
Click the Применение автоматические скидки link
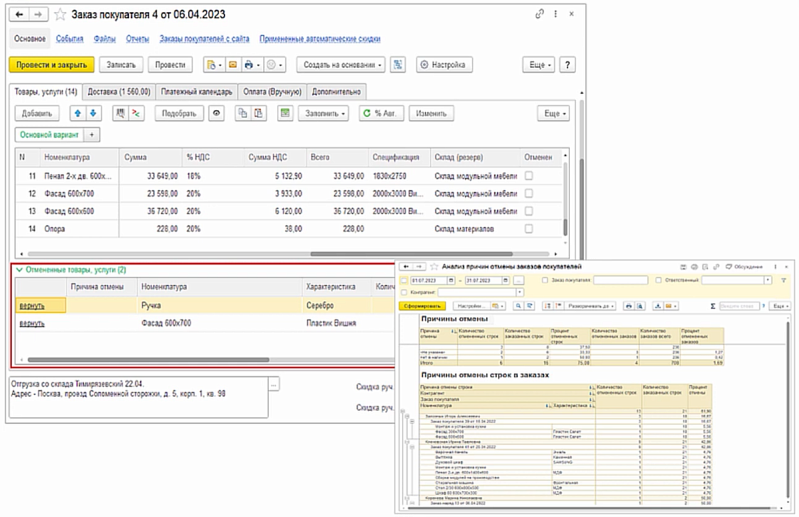click(320, 39)
